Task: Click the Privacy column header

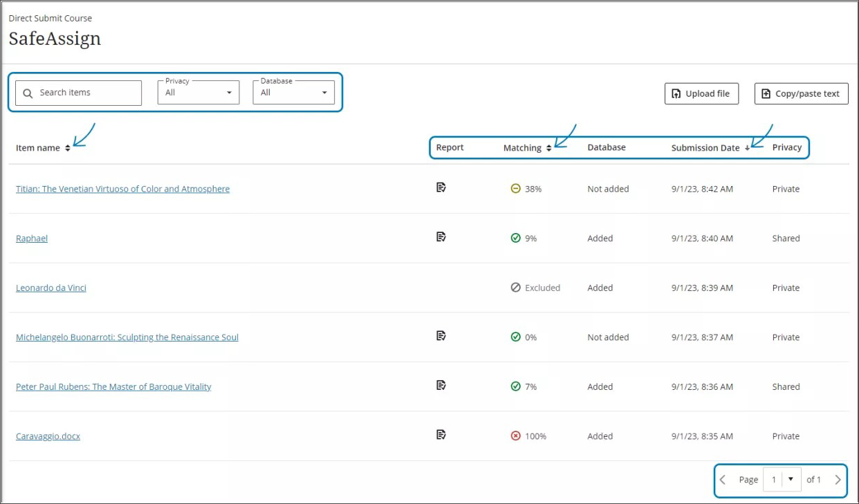Action: pos(787,147)
